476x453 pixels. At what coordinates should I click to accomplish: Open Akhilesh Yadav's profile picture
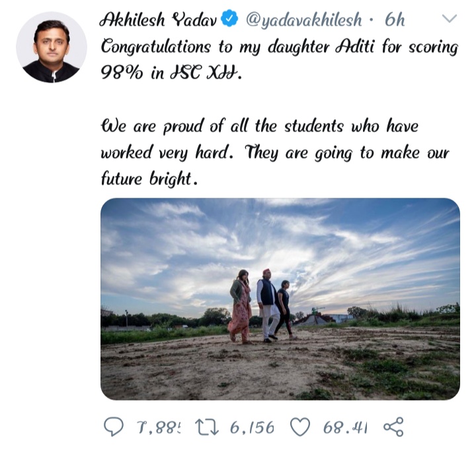click(x=52, y=47)
